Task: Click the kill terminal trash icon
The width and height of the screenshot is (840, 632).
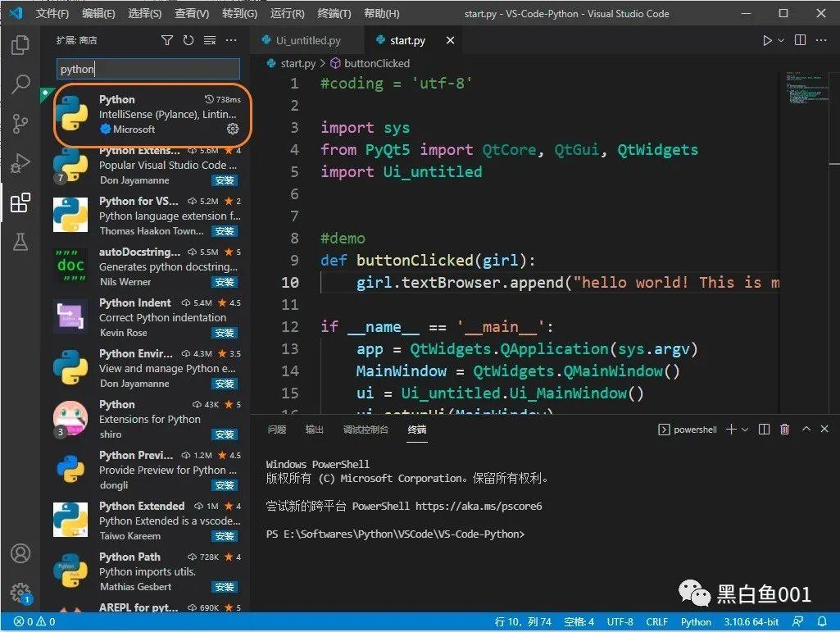Action: tap(784, 429)
